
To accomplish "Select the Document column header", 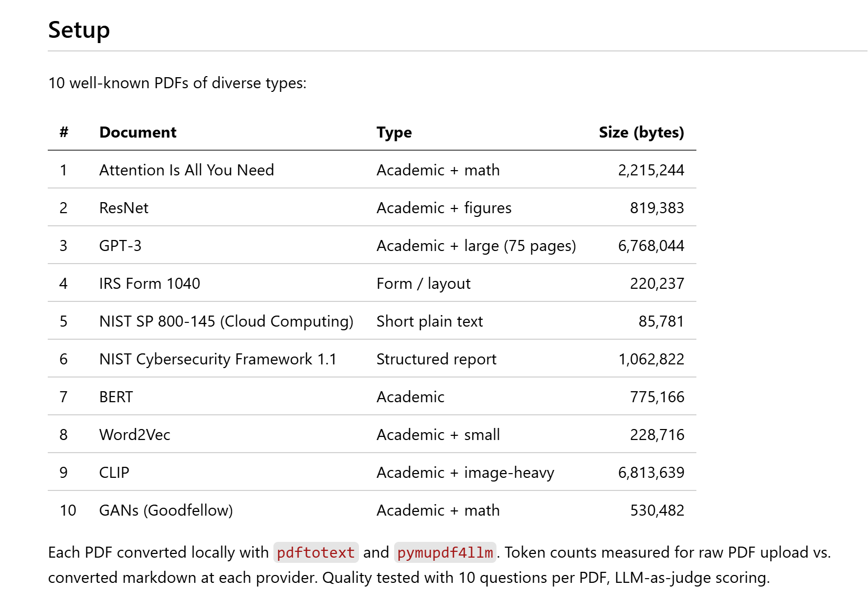I will click(137, 132).
